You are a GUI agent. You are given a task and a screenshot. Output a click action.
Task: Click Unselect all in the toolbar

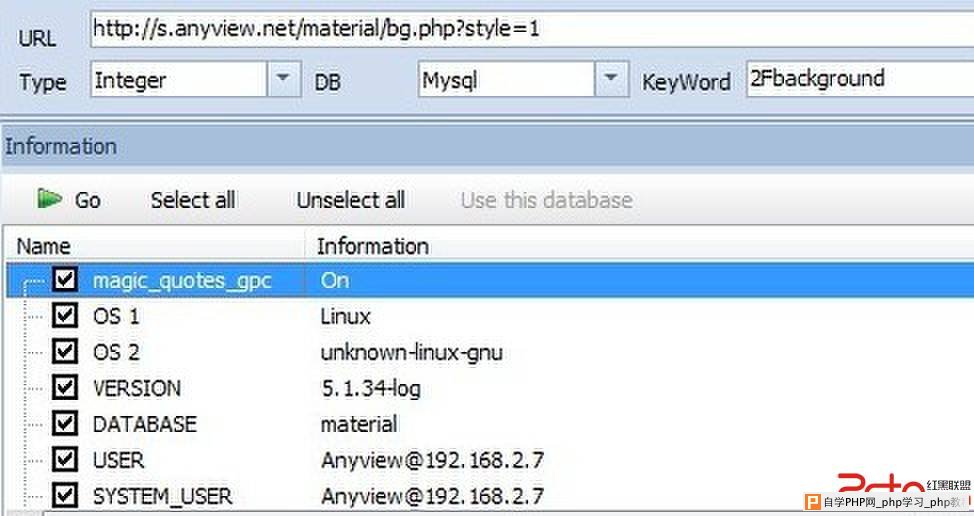point(351,200)
